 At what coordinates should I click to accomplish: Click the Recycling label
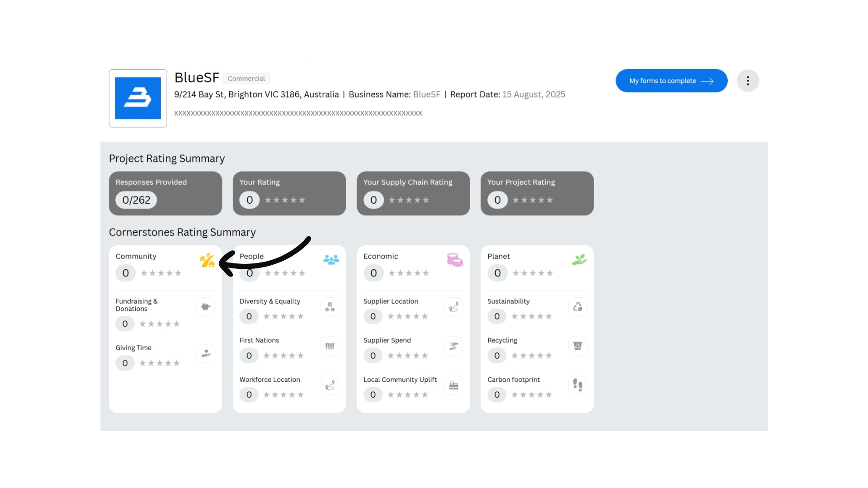(x=502, y=340)
